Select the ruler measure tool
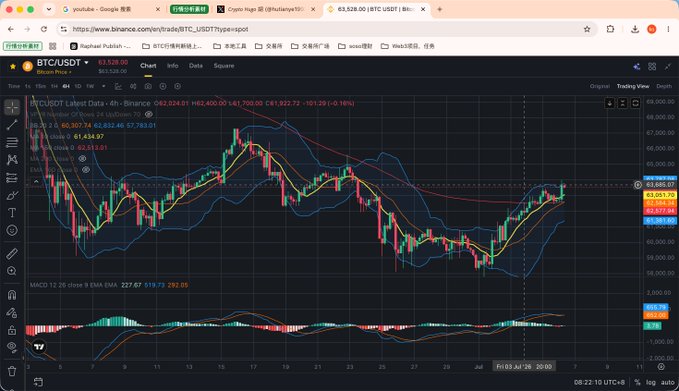This screenshot has width=679, height=391. (12, 253)
